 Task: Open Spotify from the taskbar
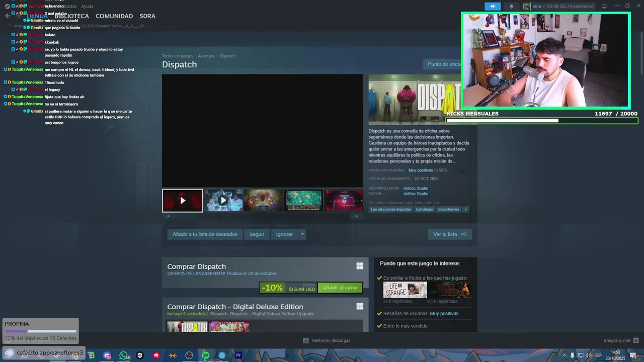click(x=205, y=355)
